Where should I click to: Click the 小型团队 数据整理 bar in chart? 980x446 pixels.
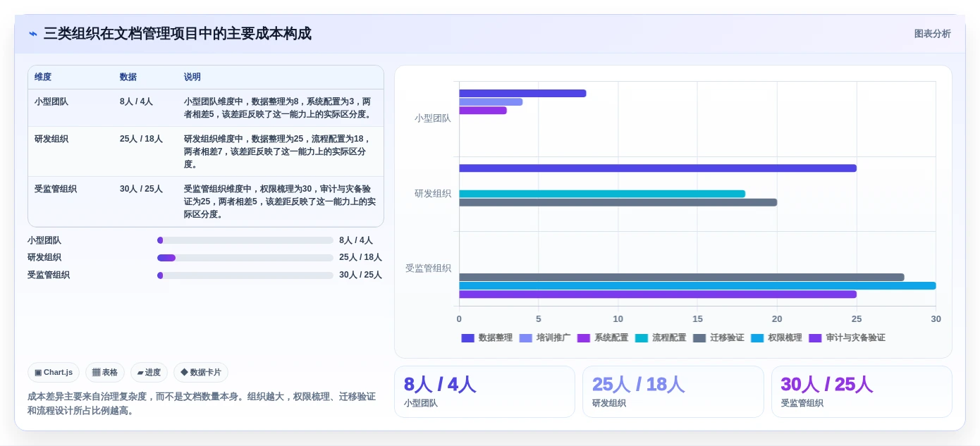point(522,94)
